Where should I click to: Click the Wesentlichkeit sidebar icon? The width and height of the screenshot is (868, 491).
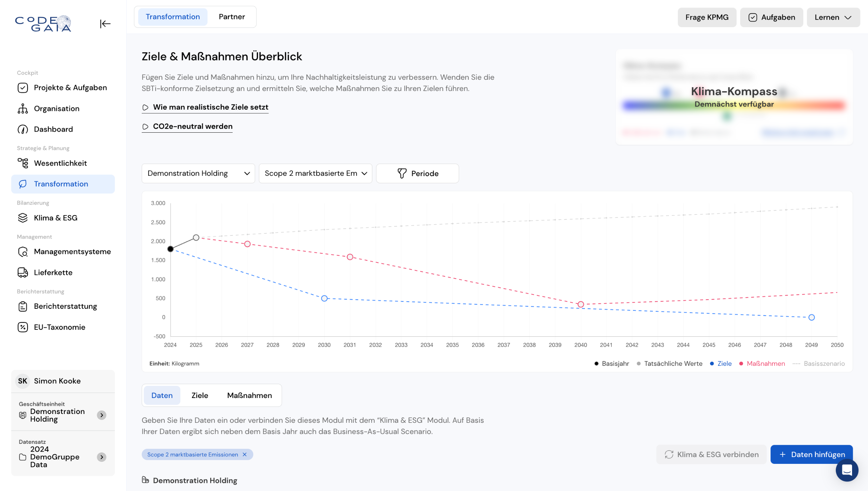click(23, 163)
